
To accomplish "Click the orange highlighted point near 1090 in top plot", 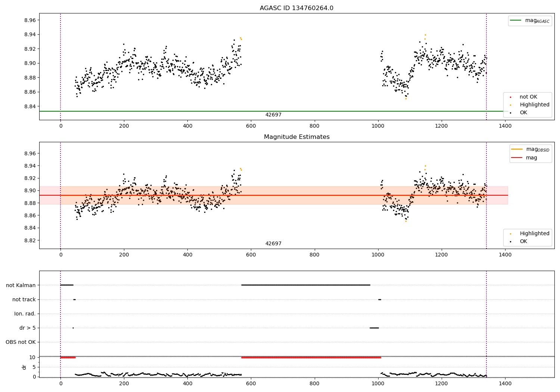I will pos(406,99).
